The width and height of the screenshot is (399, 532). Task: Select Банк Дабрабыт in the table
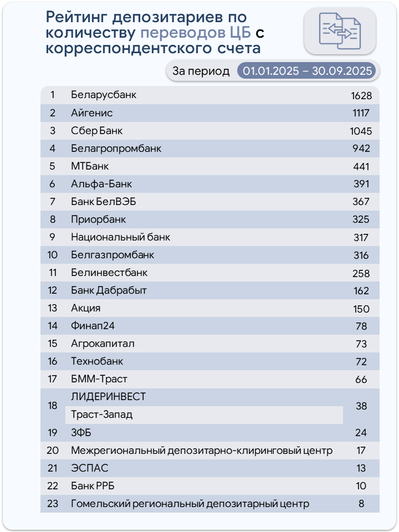coord(109,290)
